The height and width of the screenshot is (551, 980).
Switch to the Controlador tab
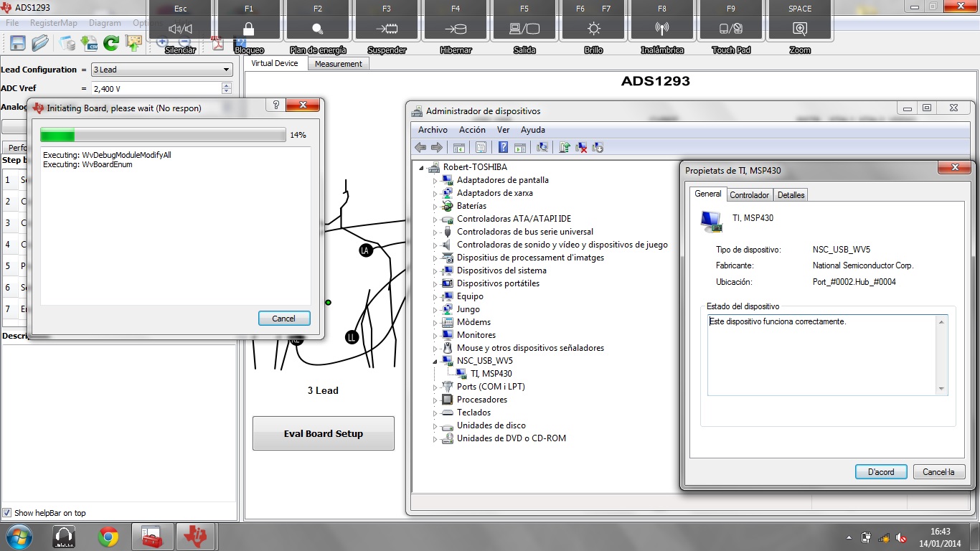[749, 195]
